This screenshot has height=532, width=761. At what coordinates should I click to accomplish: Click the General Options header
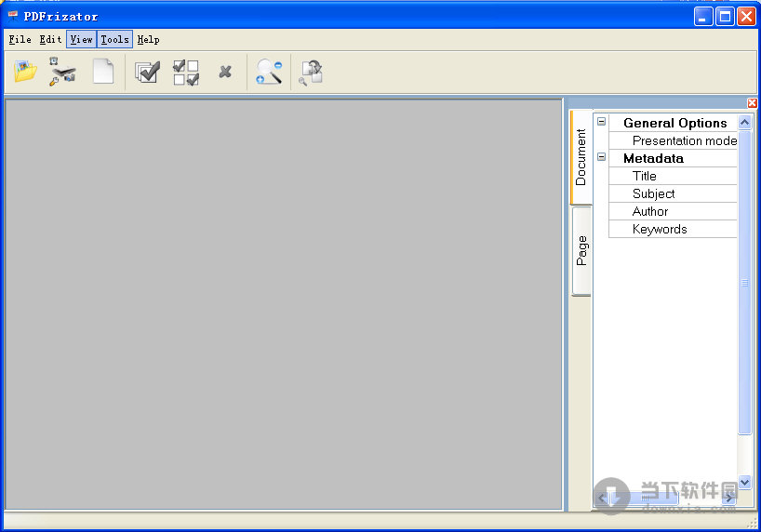tap(674, 123)
